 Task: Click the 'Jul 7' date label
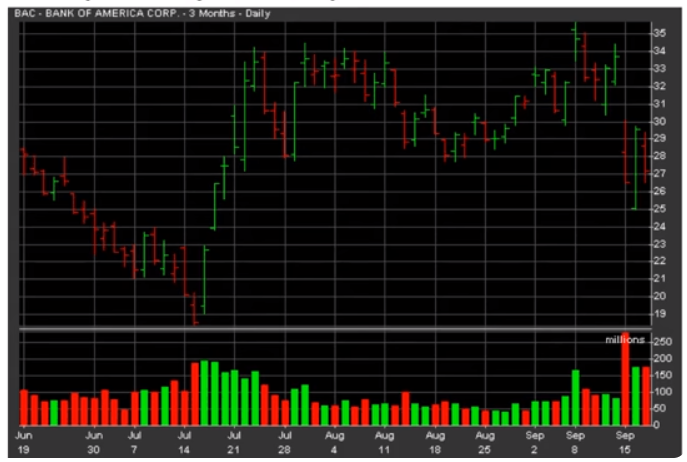click(x=134, y=442)
